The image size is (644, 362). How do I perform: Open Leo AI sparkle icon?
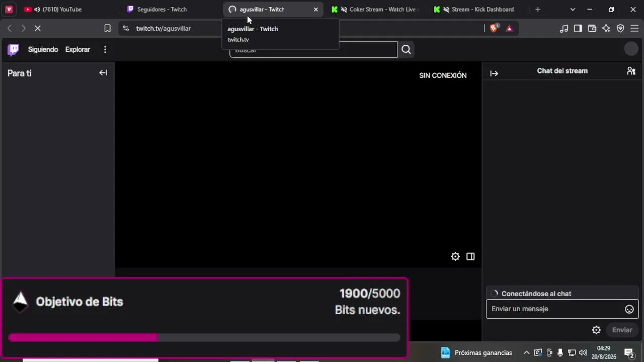coord(606,28)
